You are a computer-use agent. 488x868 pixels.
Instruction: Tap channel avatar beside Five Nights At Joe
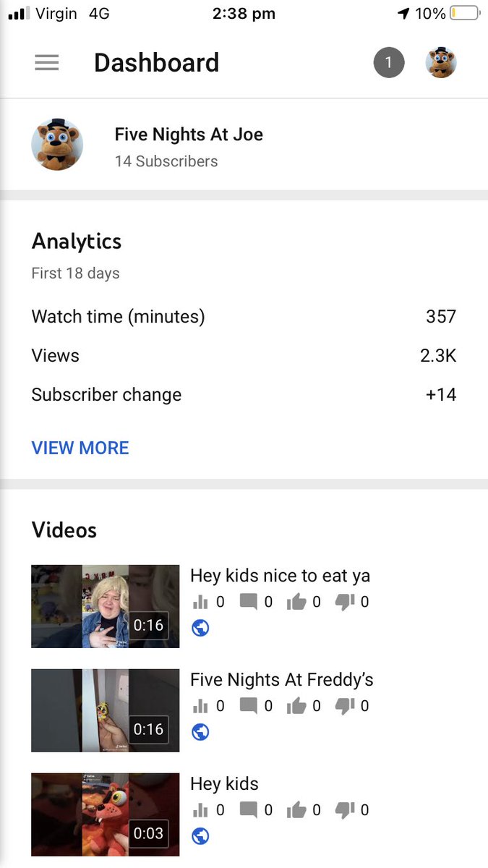pos(57,145)
